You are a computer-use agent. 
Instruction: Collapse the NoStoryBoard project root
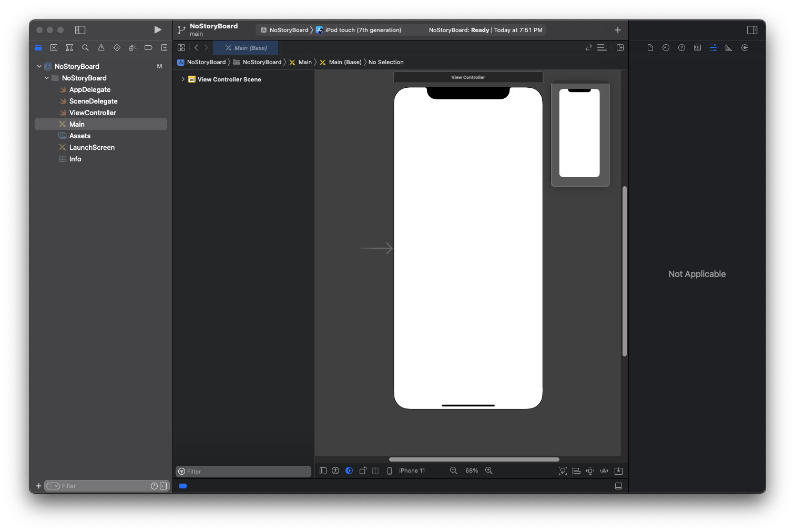[x=39, y=66]
